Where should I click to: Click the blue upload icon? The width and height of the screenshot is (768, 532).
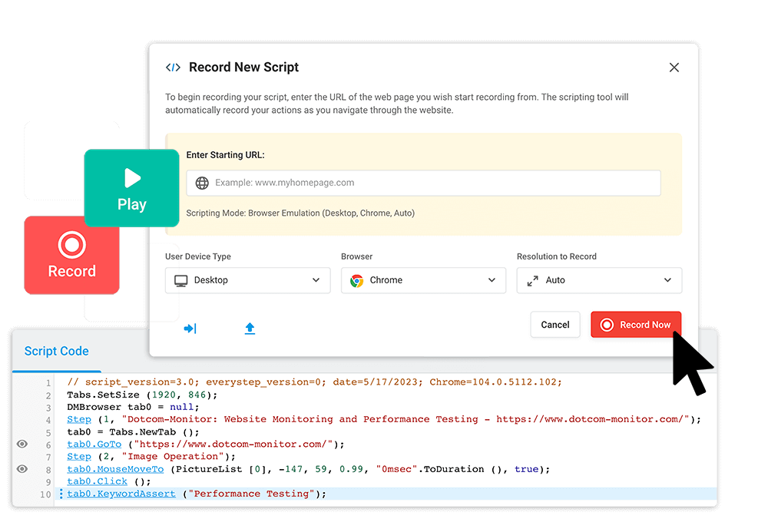pyautogui.click(x=250, y=328)
